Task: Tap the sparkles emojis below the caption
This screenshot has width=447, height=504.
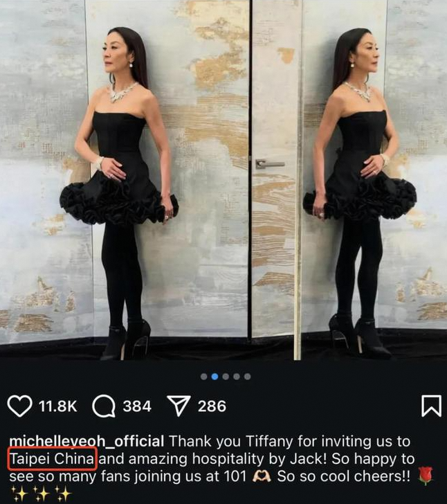Action: click(41, 494)
